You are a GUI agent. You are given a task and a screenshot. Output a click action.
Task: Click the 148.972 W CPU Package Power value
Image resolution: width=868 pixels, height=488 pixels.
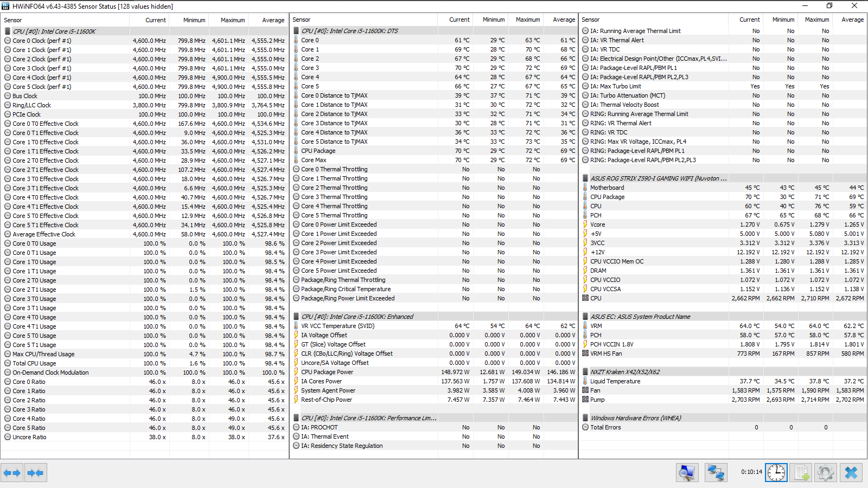(x=455, y=372)
